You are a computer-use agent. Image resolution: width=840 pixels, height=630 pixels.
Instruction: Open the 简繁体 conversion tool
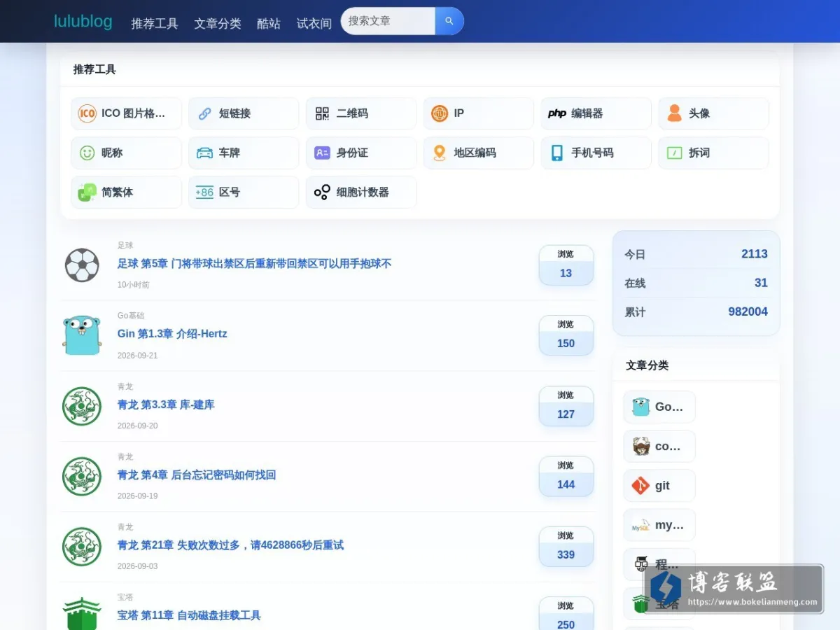pyautogui.click(x=126, y=192)
